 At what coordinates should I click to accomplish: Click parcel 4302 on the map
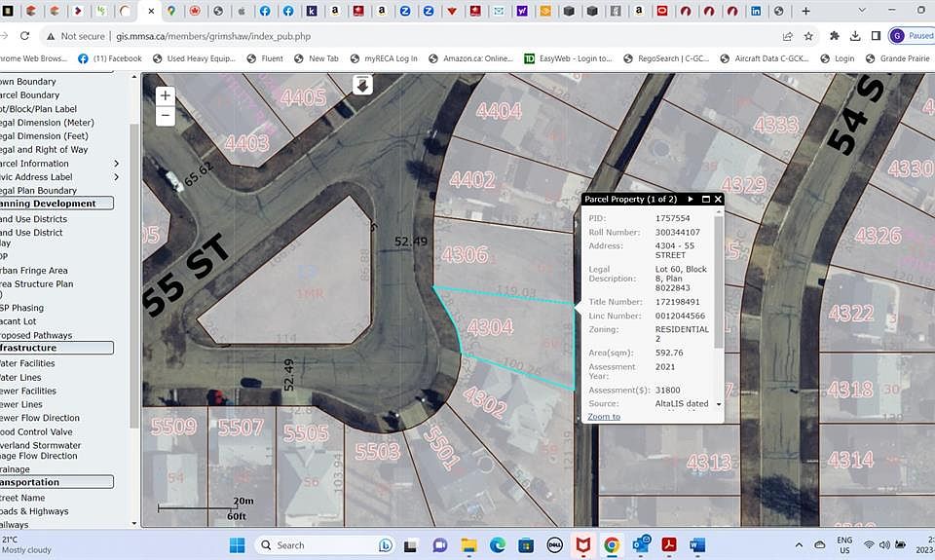coord(484,401)
